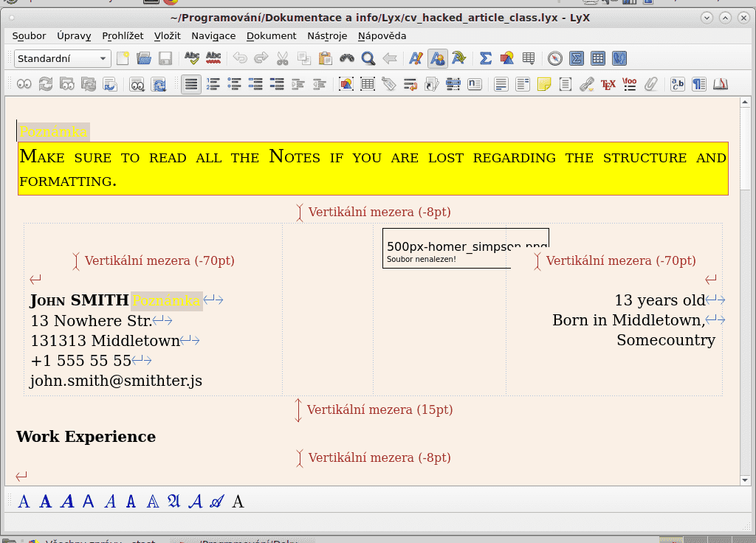Open the Standardní paragraph style dropdown
756x543 pixels.
click(x=62, y=58)
